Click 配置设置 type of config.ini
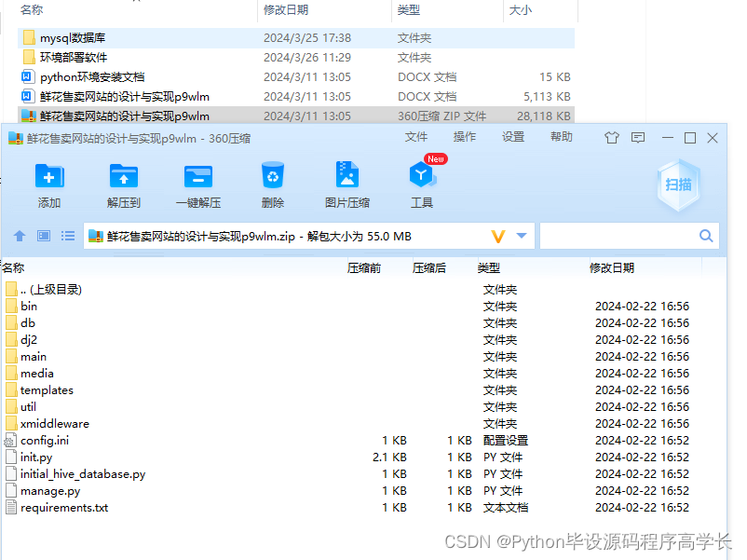Screen dimensions: 747x560 [x=506, y=441]
